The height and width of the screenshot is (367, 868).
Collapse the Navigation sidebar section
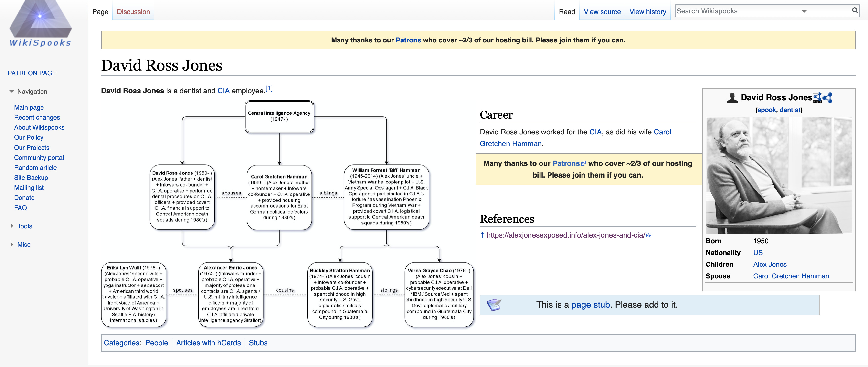tap(12, 92)
